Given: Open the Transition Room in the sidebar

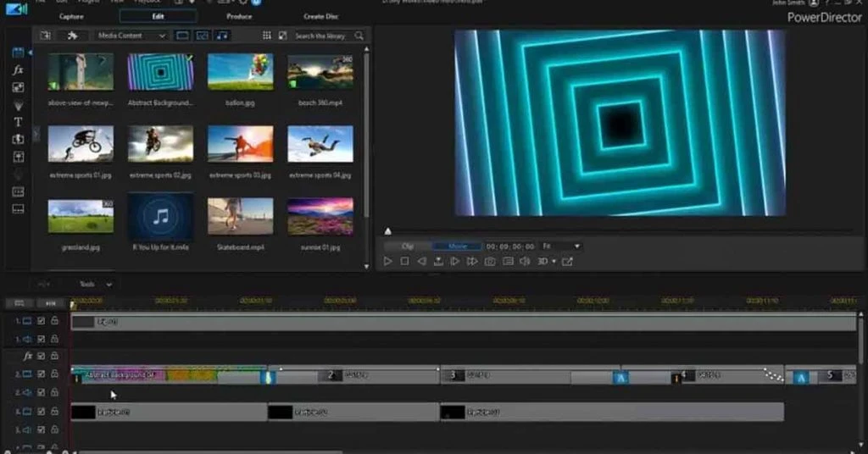Looking at the screenshot, I should (18, 140).
